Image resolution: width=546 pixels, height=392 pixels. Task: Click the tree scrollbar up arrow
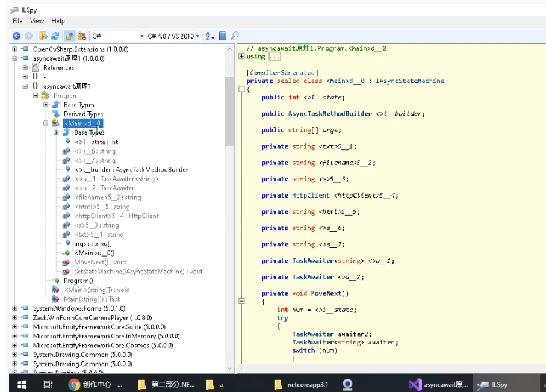229,49
